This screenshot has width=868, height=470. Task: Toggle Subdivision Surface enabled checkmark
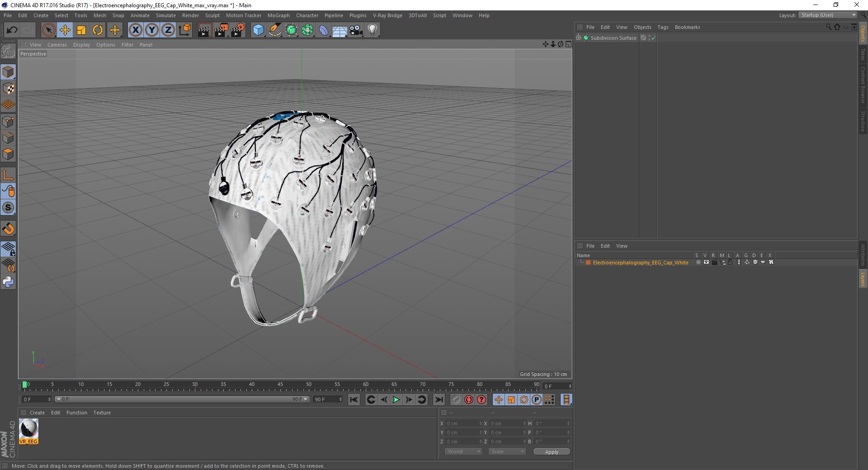(653, 38)
